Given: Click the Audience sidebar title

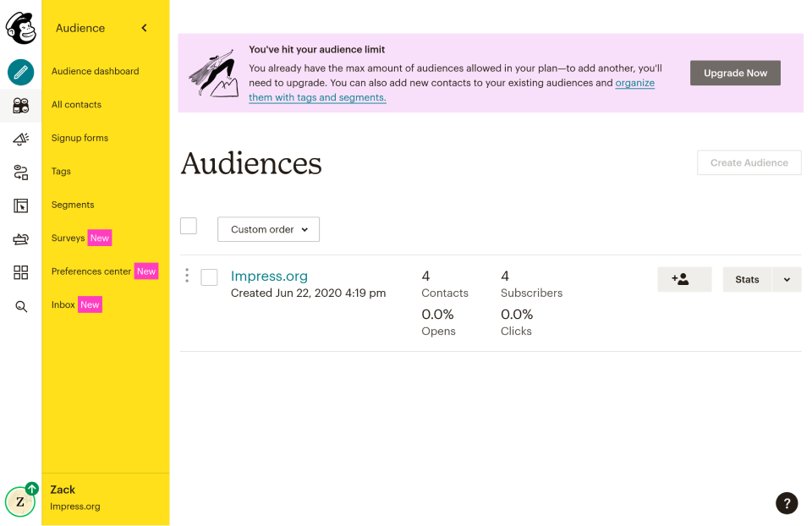Looking at the screenshot, I should coord(80,28).
